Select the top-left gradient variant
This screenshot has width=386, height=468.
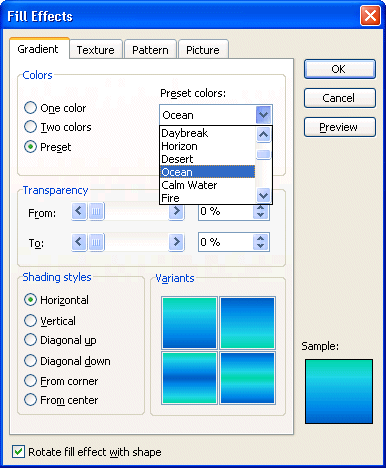pyautogui.click(x=189, y=323)
